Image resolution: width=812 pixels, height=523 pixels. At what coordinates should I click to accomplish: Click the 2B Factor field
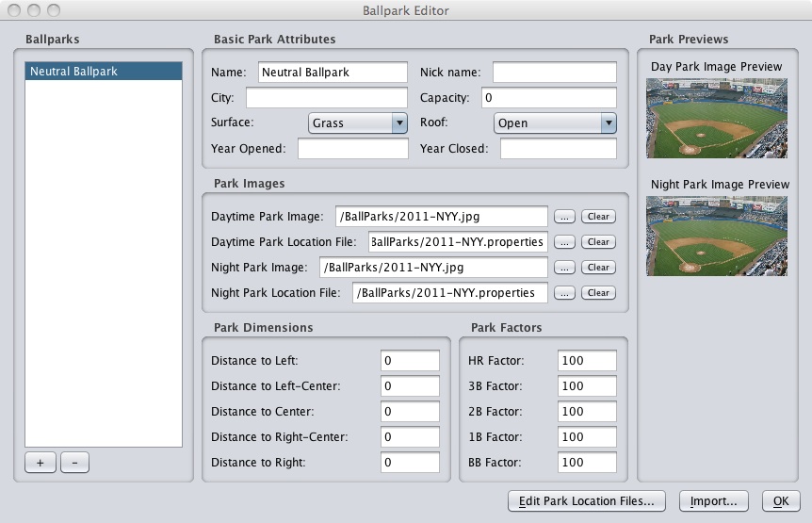click(587, 411)
